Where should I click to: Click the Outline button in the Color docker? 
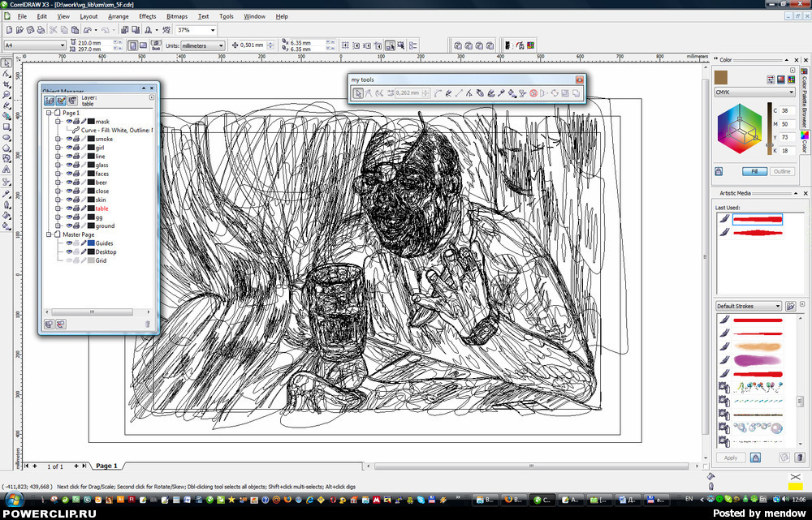(781, 171)
